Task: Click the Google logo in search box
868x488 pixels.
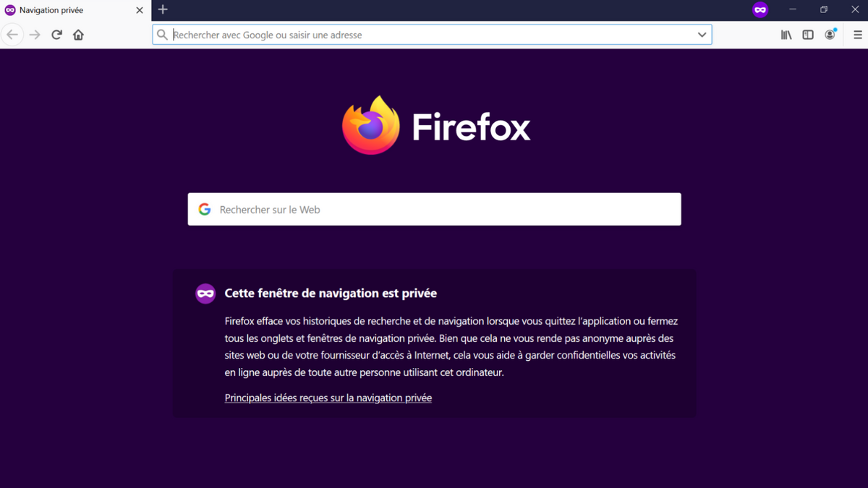Action: (x=205, y=209)
